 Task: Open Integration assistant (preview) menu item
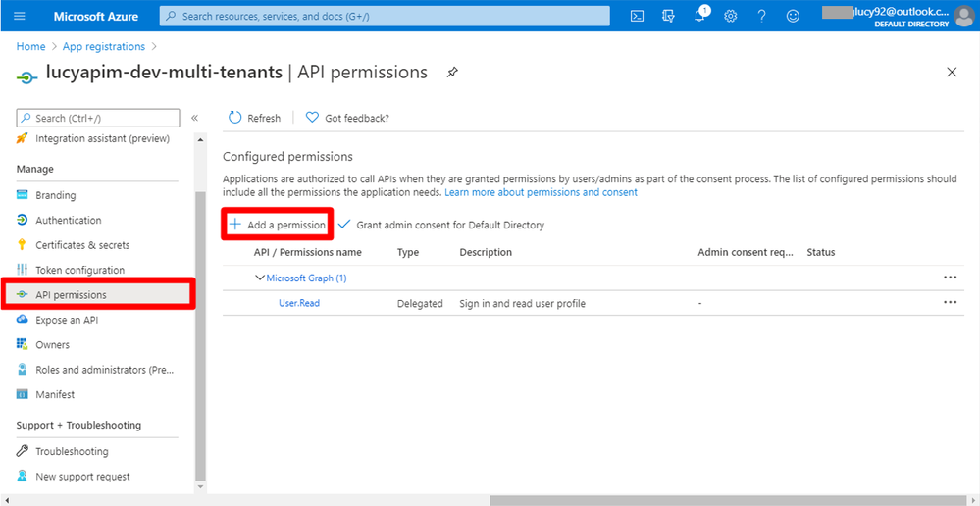click(x=103, y=138)
